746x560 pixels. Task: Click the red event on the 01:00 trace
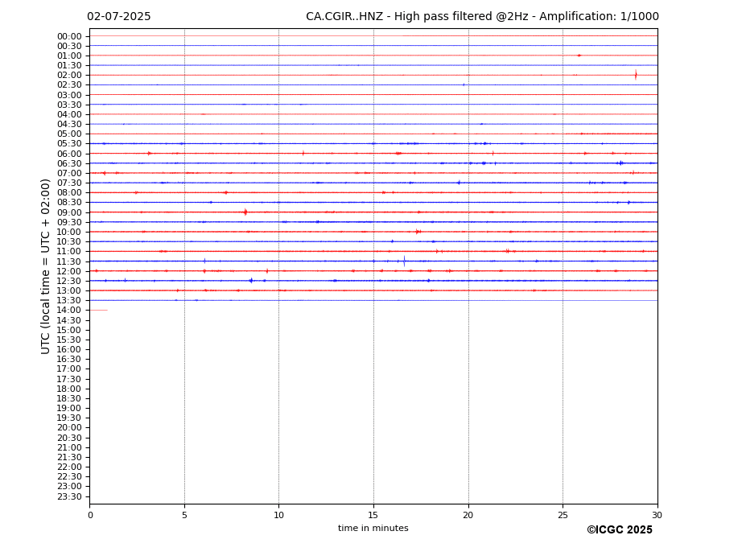pos(579,56)
